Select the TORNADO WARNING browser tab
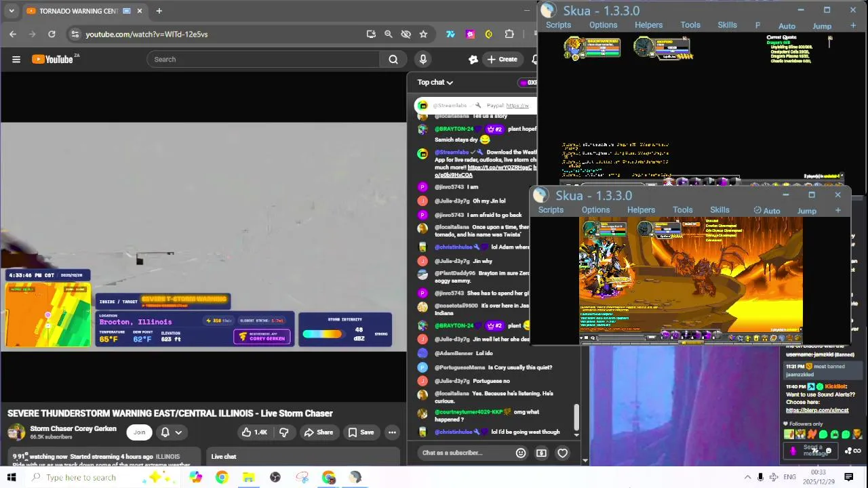 pos(85,11)
